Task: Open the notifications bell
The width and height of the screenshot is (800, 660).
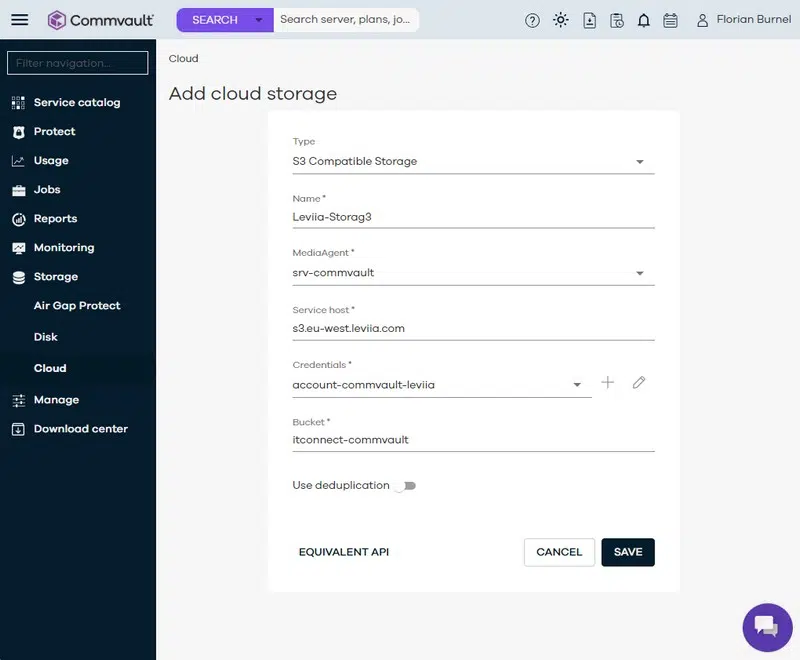Action: pyautogui.click(x=644, y=20)
